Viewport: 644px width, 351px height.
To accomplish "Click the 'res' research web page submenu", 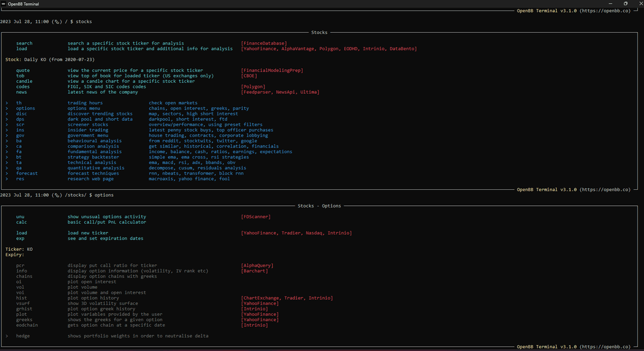I will click(20, 179).
